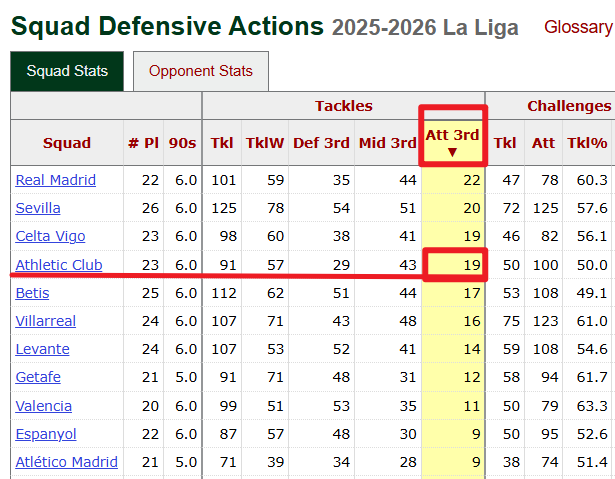Viewport: 615px width, 479px height.
Task: Switch to the Opponent Stats tab
Action: (201, 71)
